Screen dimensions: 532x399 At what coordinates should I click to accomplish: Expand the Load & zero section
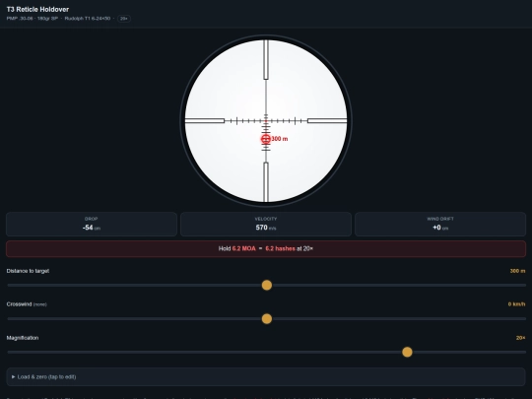(x=266, y=376)
